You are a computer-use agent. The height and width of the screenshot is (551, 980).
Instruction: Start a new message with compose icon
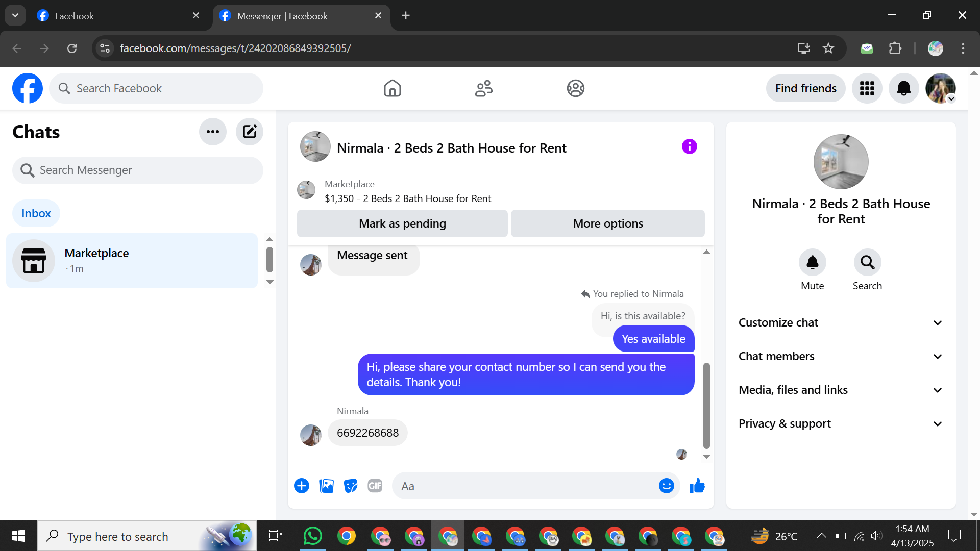click(250, 132)
